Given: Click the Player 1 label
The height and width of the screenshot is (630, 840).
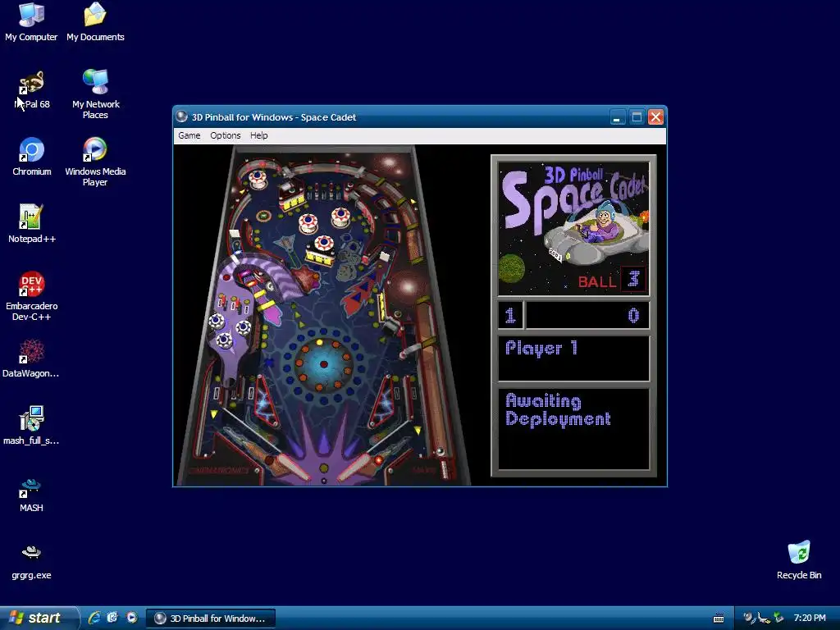Looking at the screenshot, I should point(541,349).
